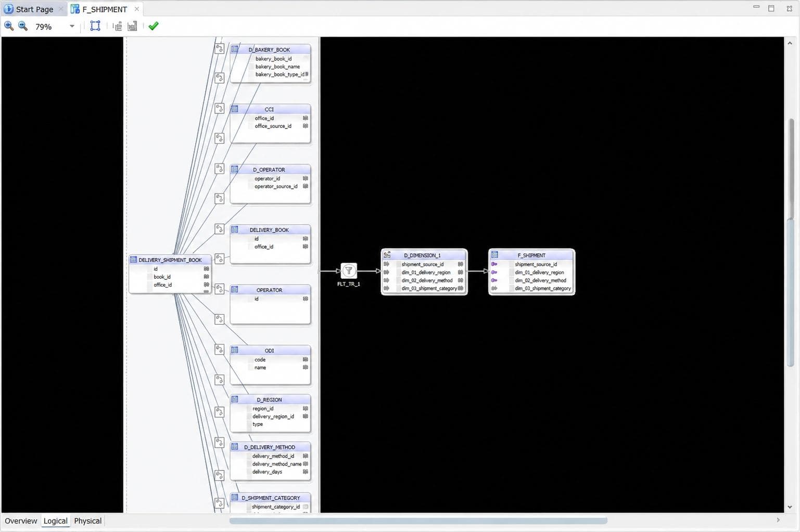Open the zoom percentage dropdown arrow
The image size is (800, 532).
72,26
